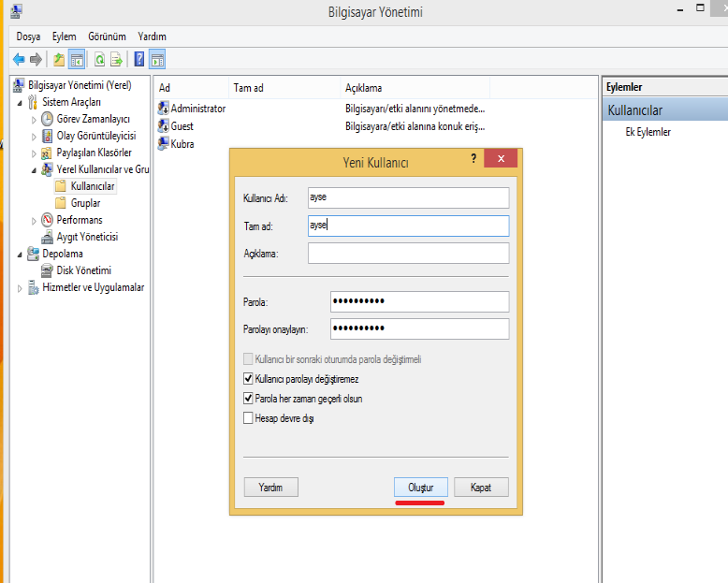Click the Parola password field
728x583 pixels.
pyautogui.click(x=420, y=301)
